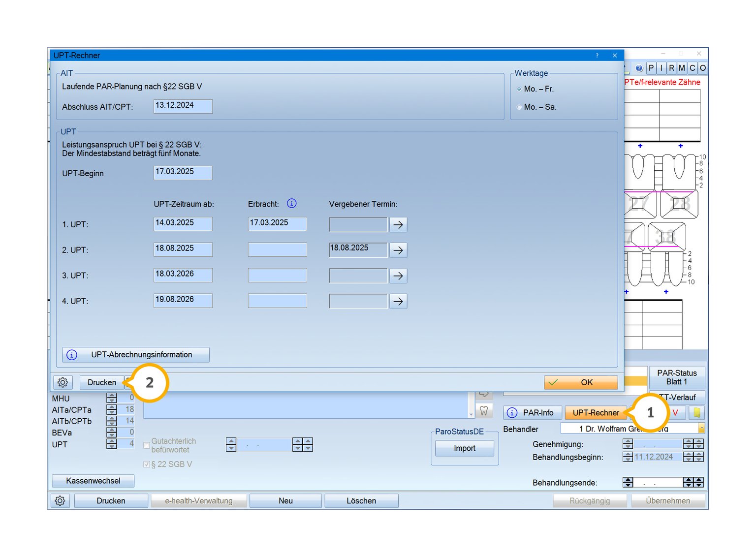756x557 pixels.
Task: Click e-health-Verwaltung button
Action: [x=199, y=501]
